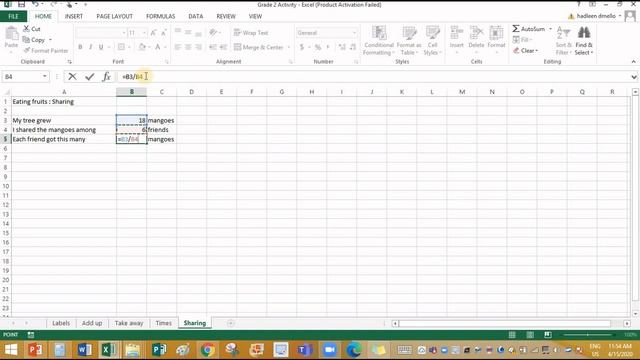Click Merge & Center
Screen dimensions: 640x360
[259, 47]
